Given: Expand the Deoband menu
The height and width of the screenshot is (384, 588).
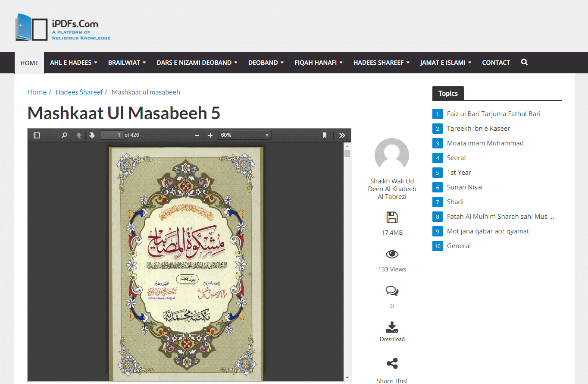Looking at the screenshot, I should (266, 63).
